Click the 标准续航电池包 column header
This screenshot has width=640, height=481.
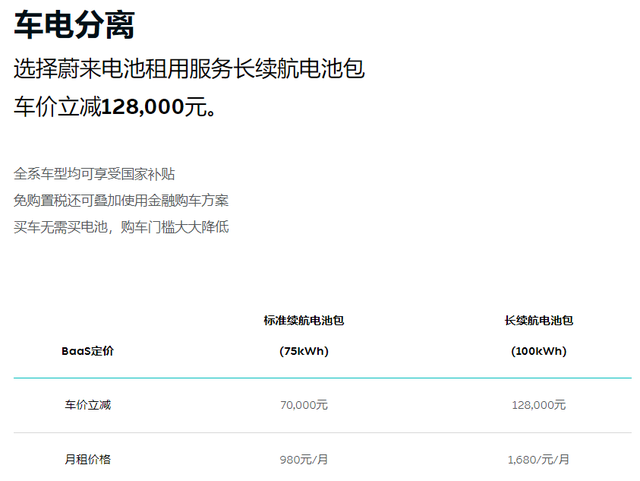pyautogui.click(x=304, y=321)
